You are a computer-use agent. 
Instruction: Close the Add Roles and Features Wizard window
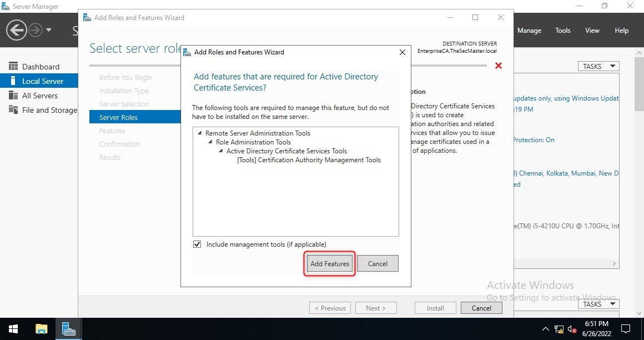[x=501, y=18]
